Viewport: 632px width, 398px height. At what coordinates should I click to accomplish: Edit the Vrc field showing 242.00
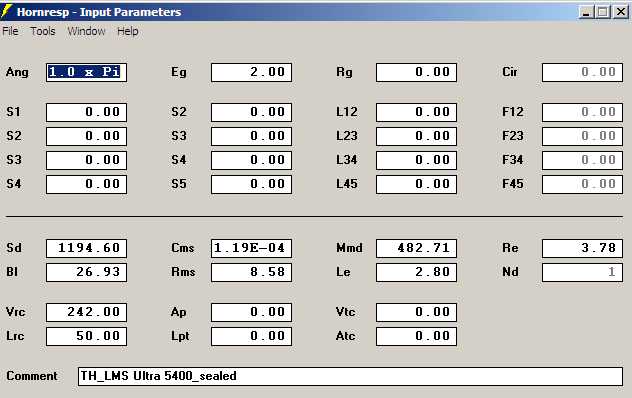point(86,313)
